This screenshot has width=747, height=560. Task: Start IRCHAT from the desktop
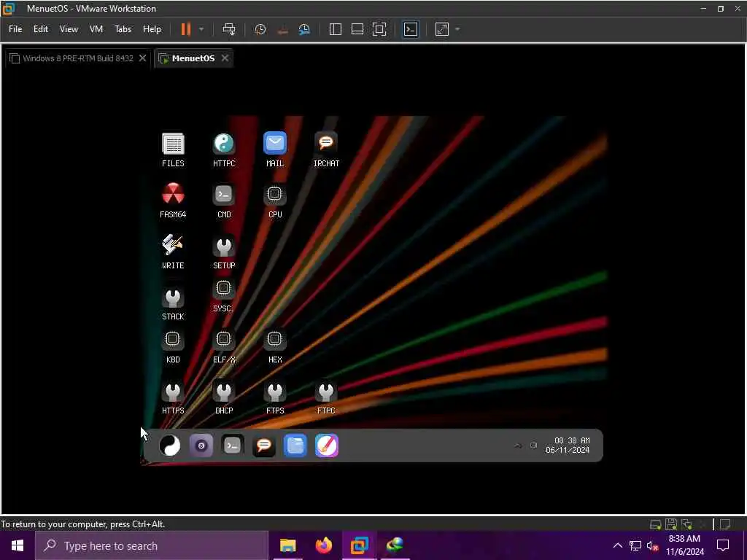(x=326, y=149)
